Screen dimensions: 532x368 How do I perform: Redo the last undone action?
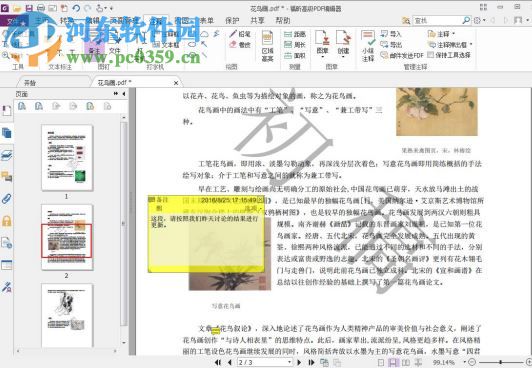pos(88,8)
